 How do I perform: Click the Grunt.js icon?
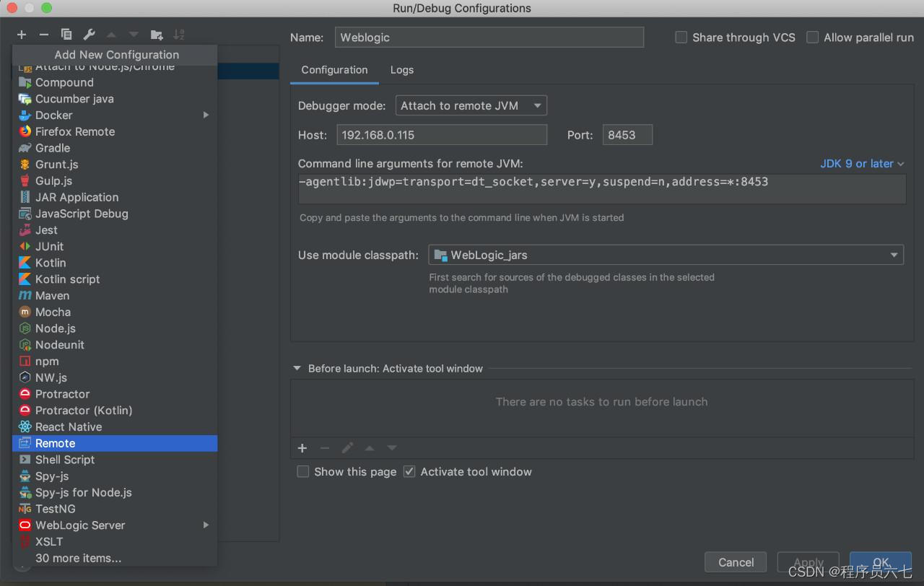[25, 165]
